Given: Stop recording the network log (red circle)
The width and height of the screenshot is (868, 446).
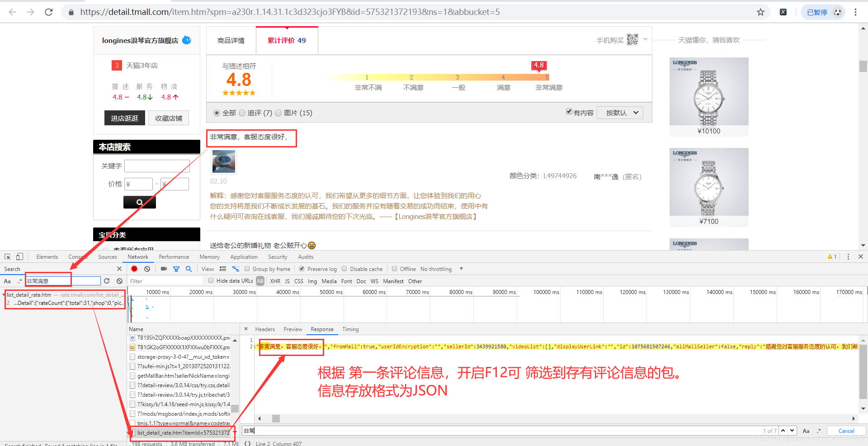Looking at the screenshot, I should (x=134, y=269).
